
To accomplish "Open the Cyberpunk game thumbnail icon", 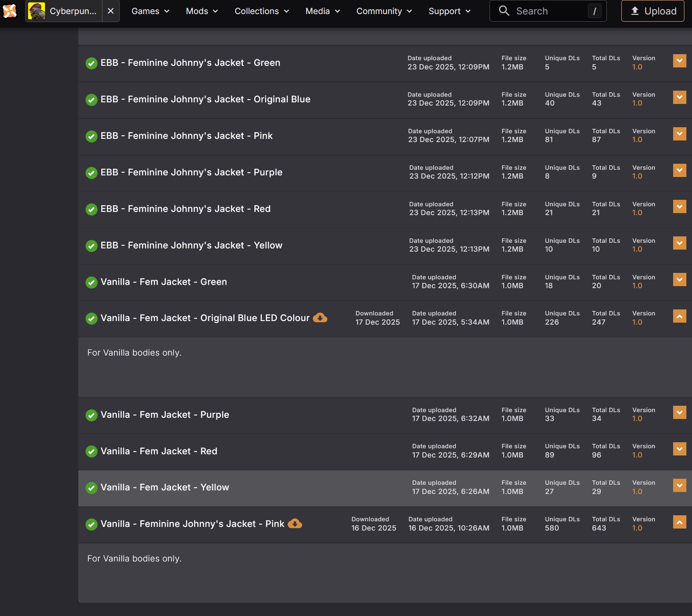I will point(37,11).
